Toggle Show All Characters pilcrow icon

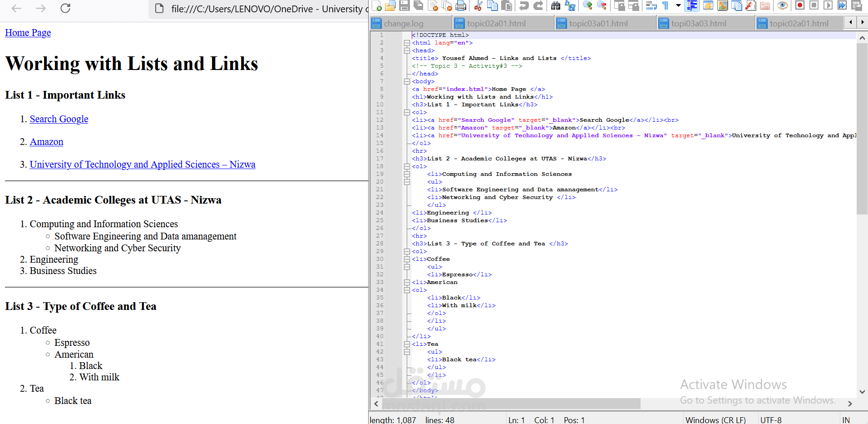click(666, 5)
